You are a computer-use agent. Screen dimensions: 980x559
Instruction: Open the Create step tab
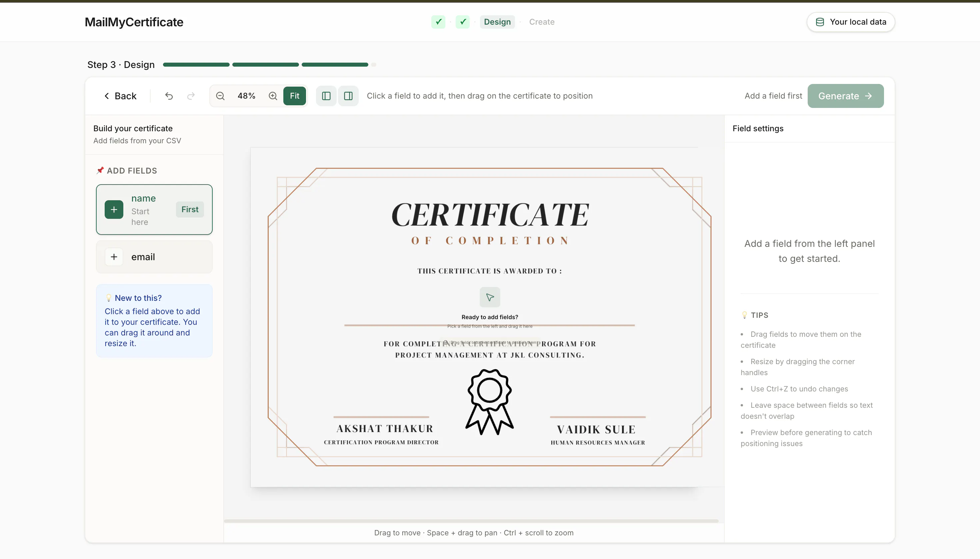pos(542,22)
